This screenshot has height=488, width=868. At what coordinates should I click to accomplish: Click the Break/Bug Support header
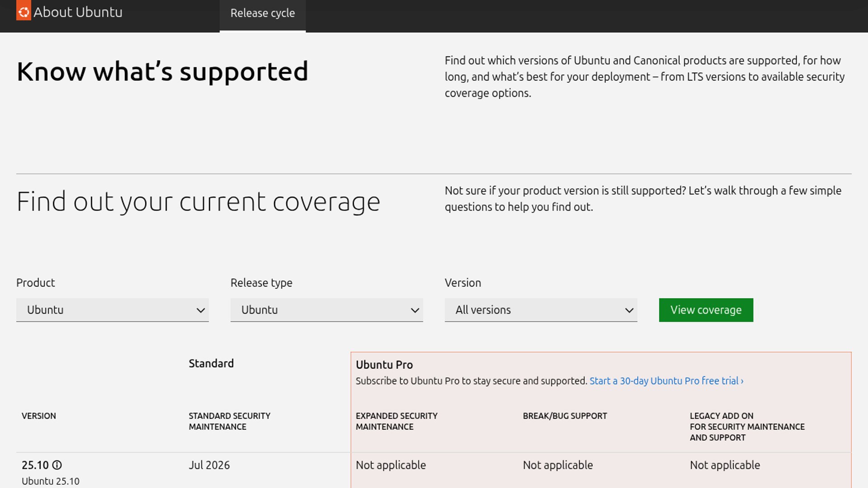coord(565,416)
